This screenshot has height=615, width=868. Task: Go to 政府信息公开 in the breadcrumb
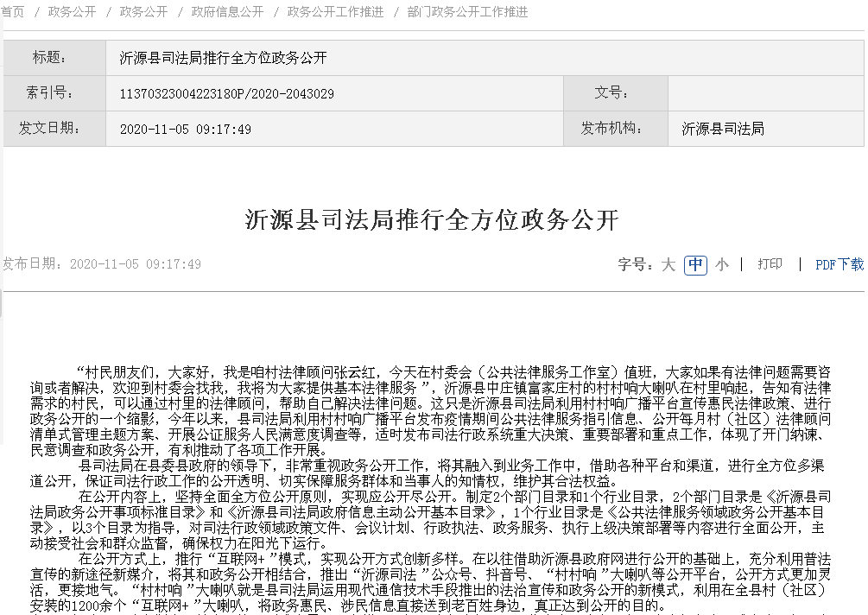[227, 12]
